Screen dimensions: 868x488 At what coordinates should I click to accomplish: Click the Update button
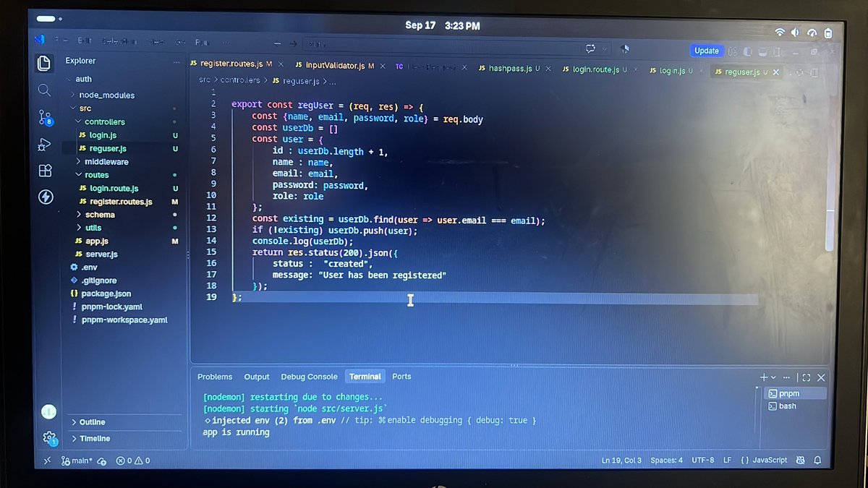point(707,51)
